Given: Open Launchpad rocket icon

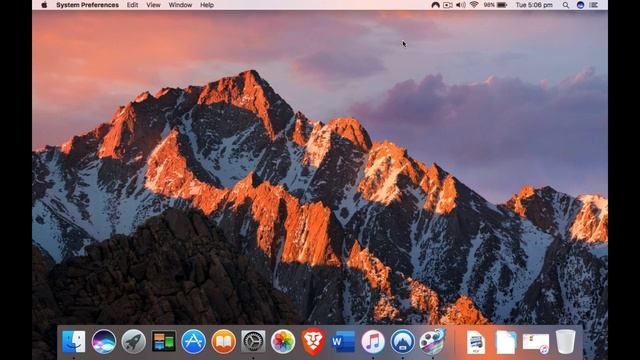Looking at the screenshot, I should [x=133, y=341].
